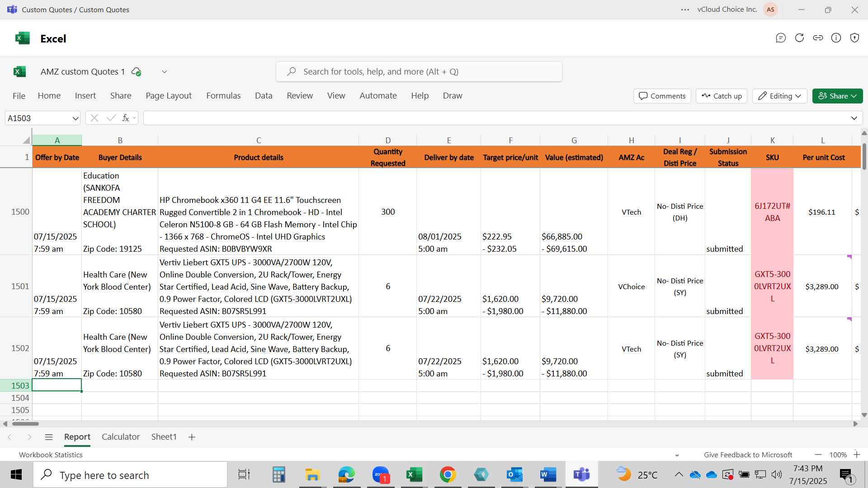This screenshot has width=868, height=488.
Task: Click the Catch up button
Action: [x=722, y=96]
